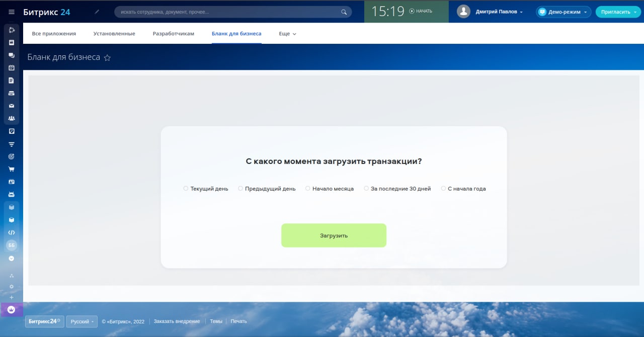Open the mail envelope icon in the sidebar
Viewport: 644px width, 337px height.
click(12, 106)
